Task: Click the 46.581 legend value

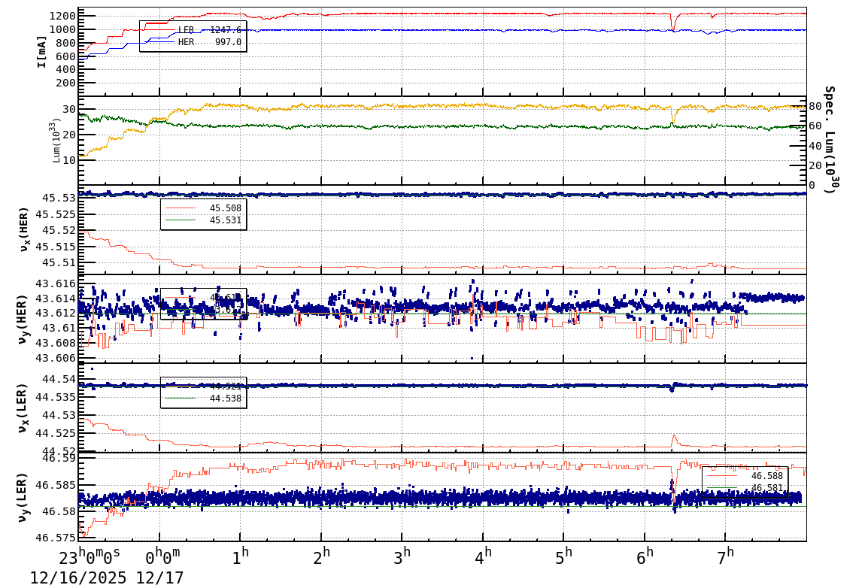Action: (766, 488)
